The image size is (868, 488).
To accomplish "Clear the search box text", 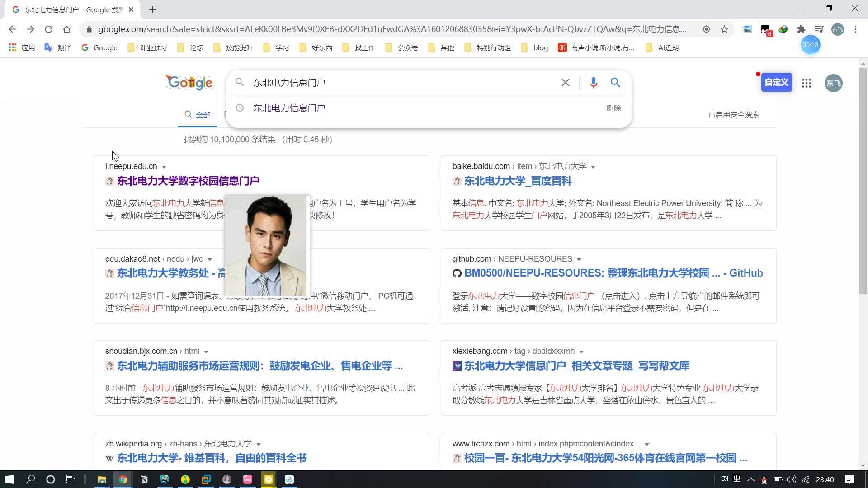I will click(x=565, y=83).
